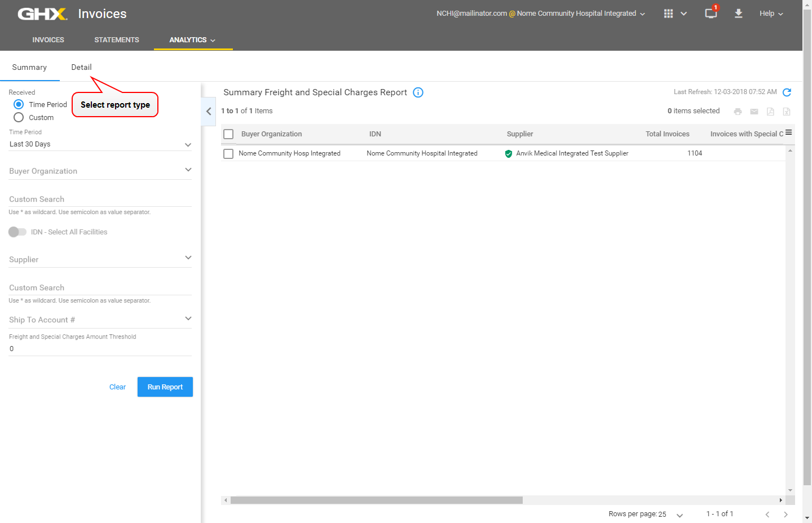Click the downloads icon in header
Viewport: 812px width, 523px height.
tap(738, 14)
